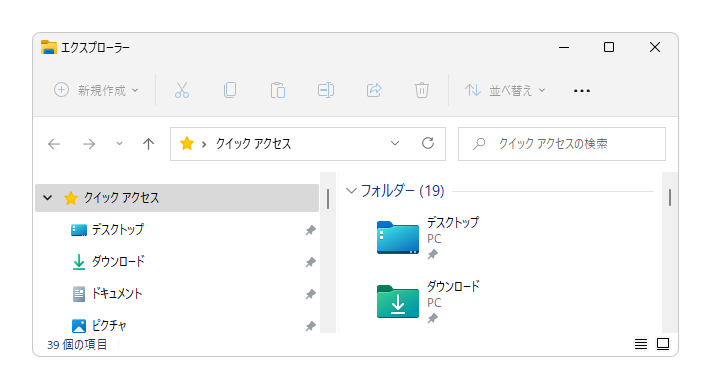Image resolution: width=710 pixels, height=387 pixels.
Task: Switch to details list view
Action: [641, 344]
